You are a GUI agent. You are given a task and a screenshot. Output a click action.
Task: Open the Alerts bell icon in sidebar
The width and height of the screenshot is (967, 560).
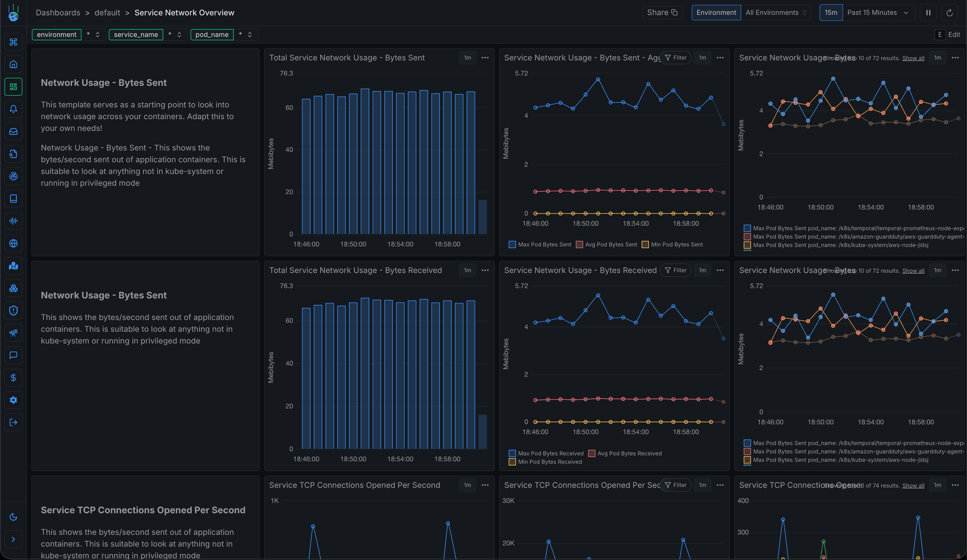click(13, 109)
